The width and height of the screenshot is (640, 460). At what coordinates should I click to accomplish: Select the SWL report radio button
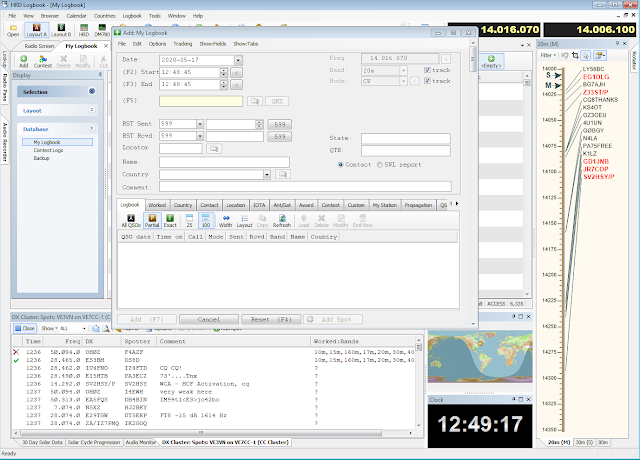click(x=380, y=165)
